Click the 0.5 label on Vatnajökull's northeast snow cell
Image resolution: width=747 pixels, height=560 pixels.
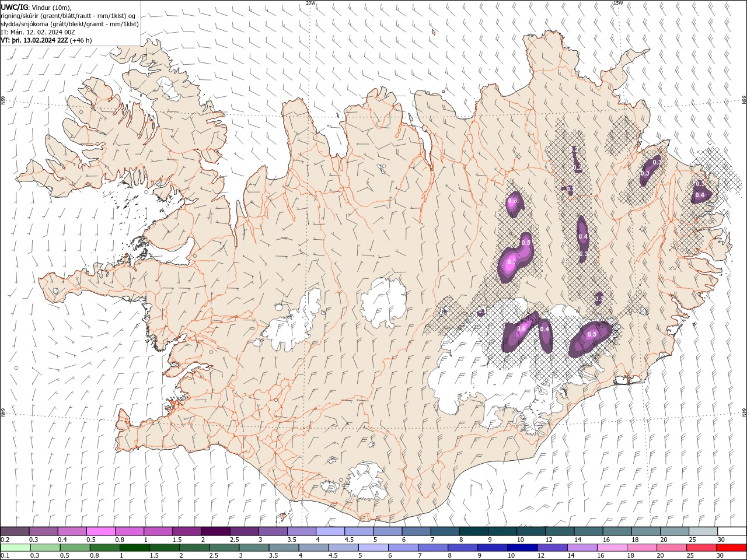tap(592, 334)
